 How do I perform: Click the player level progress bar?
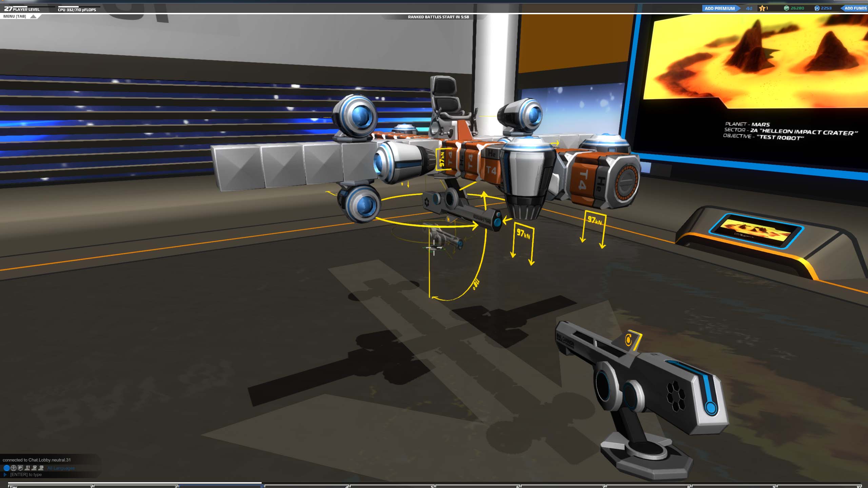pyautogui.click(x=34, y=6)
